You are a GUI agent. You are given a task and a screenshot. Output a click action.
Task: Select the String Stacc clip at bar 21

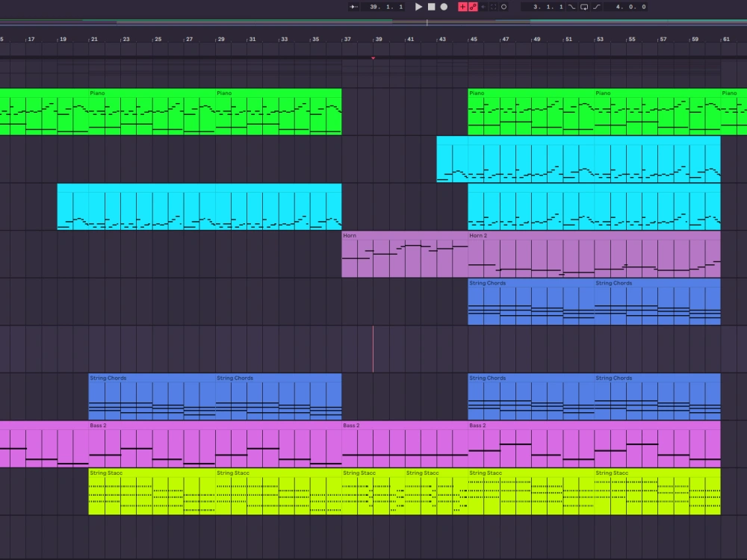coord(152,491)
